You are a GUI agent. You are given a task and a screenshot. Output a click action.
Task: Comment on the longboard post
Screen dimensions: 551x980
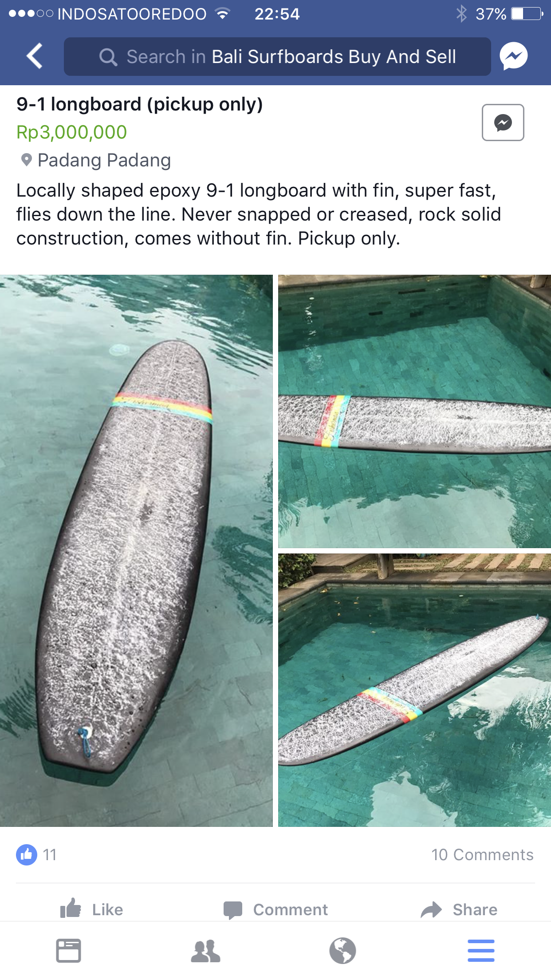275,909
